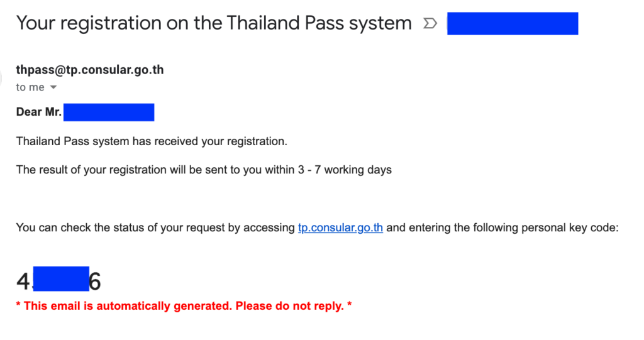Click the sender avatar at the left edge

click(x=1, y=78)
